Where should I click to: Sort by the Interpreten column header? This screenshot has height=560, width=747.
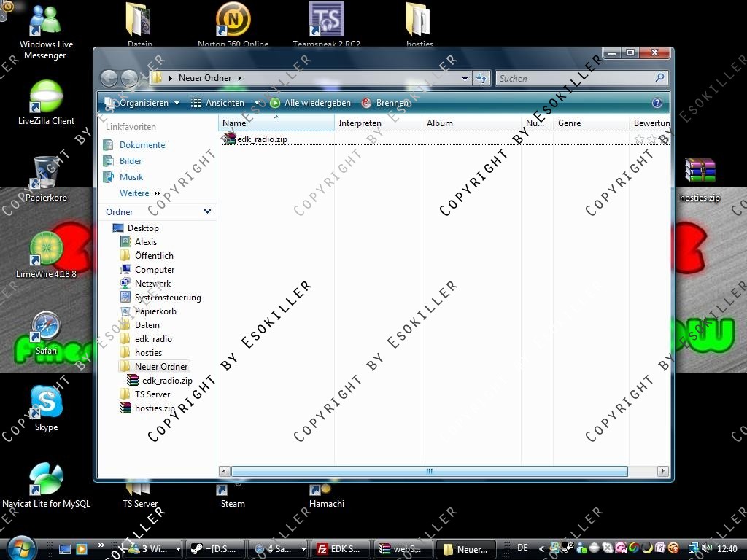(x=360, y=123)
